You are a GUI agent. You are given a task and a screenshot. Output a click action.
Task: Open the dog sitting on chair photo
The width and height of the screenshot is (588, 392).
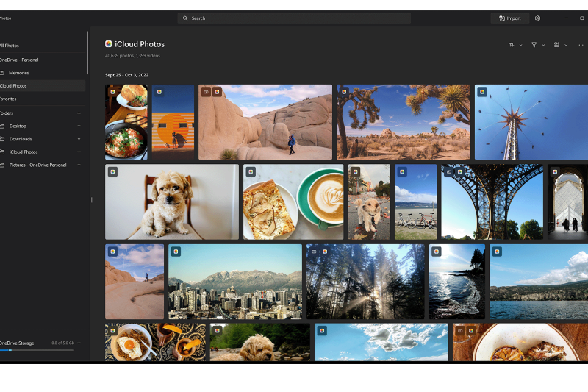click(172, 202)
